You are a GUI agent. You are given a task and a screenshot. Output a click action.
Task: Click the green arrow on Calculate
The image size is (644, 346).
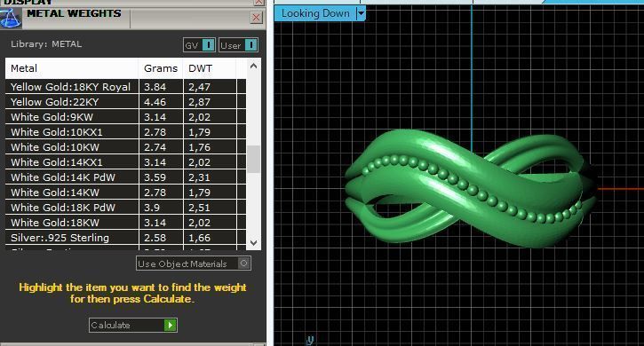click(x=170, y=325)
